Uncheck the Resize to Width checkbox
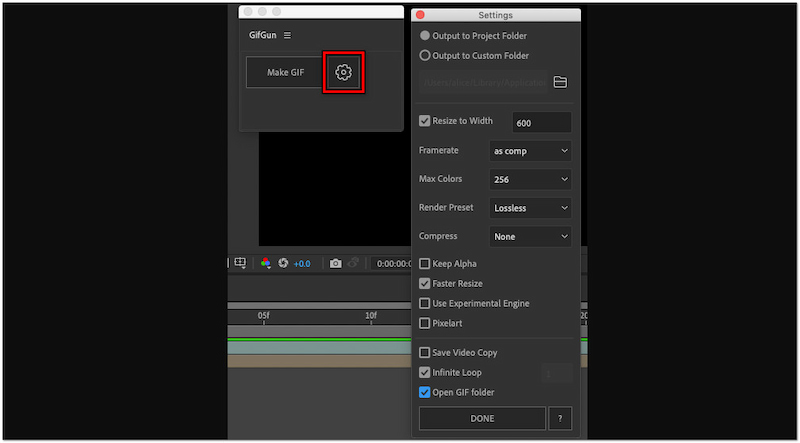Screen dimensions: 800x443 point(425,121)
